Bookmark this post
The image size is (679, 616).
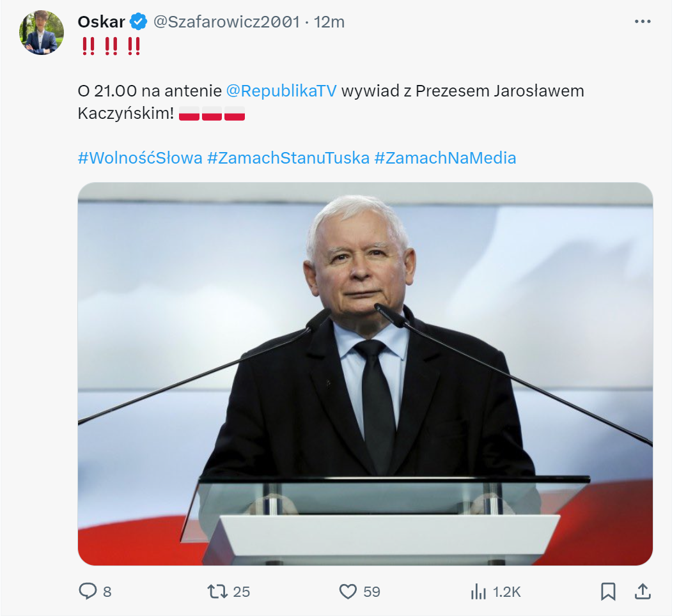click(x=608, y=592)
